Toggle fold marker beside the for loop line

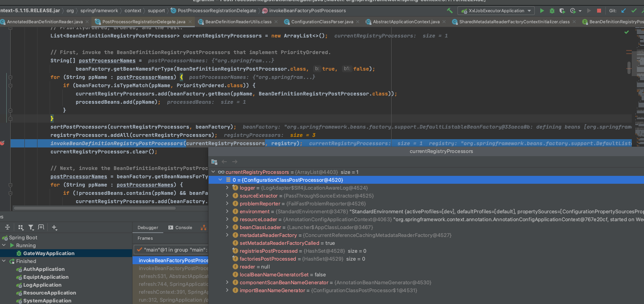pos(10,77)
